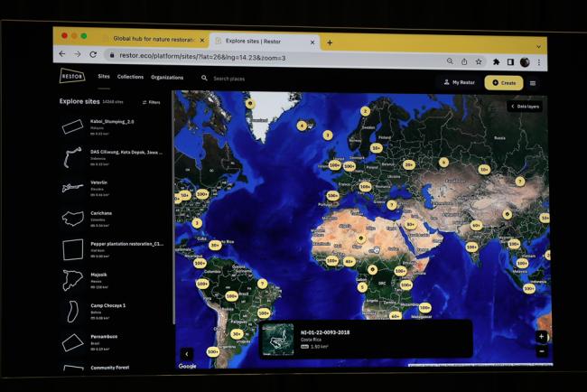Click the NI-01-22-0093-2018 site title
This screenshot has width=587, height=392.
coord(325,332)
